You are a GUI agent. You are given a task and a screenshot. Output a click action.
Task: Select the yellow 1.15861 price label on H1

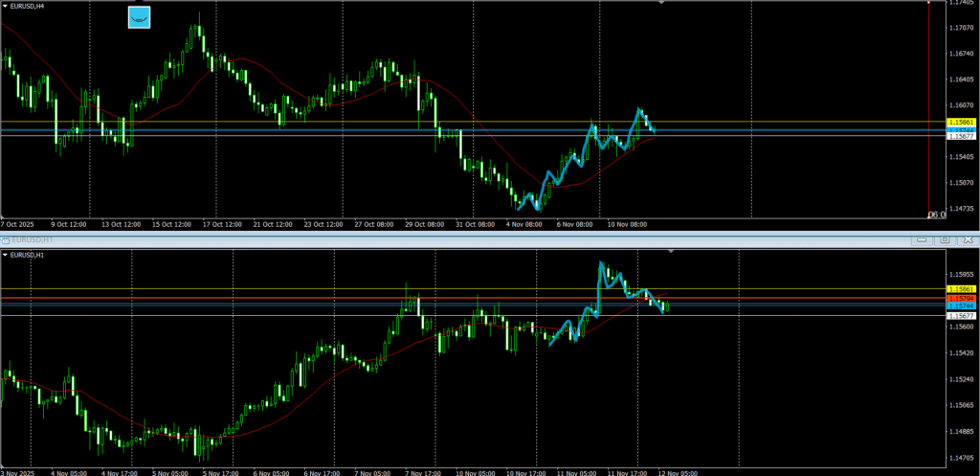(x=961, y=288)
